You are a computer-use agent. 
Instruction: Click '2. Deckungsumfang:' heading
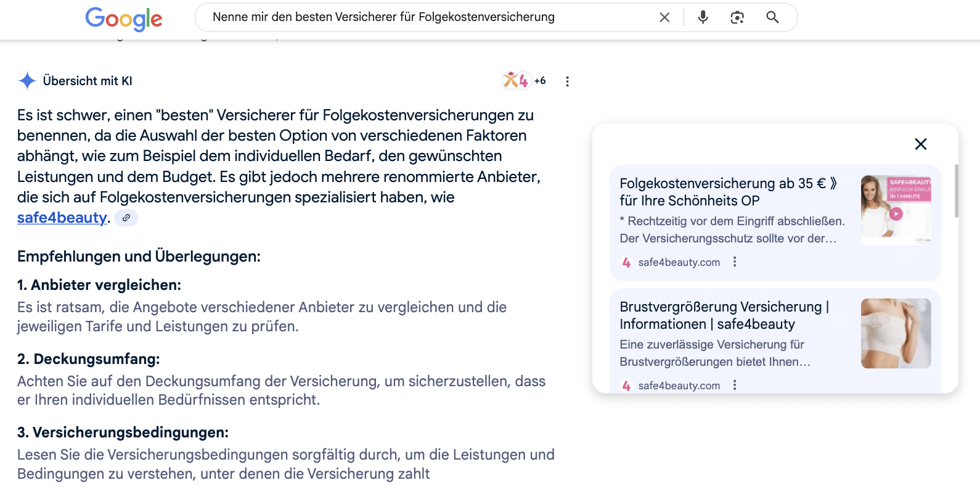pos(89,359)
